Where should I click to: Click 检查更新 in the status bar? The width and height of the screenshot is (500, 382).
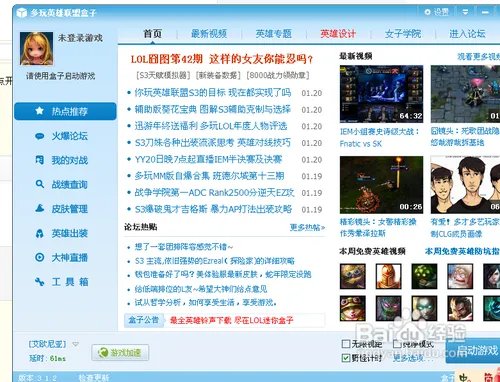[93, 377]
